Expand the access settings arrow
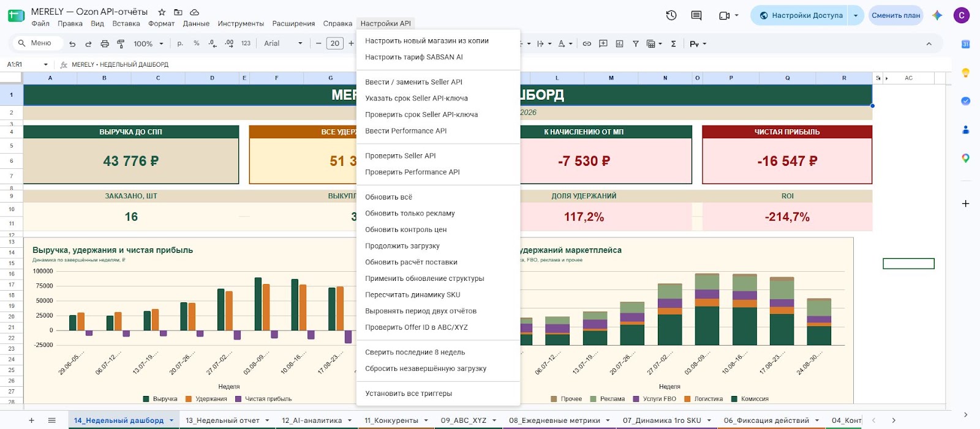Image resolution: width=980 pixels, height=429 pixels. click(856, 15)
